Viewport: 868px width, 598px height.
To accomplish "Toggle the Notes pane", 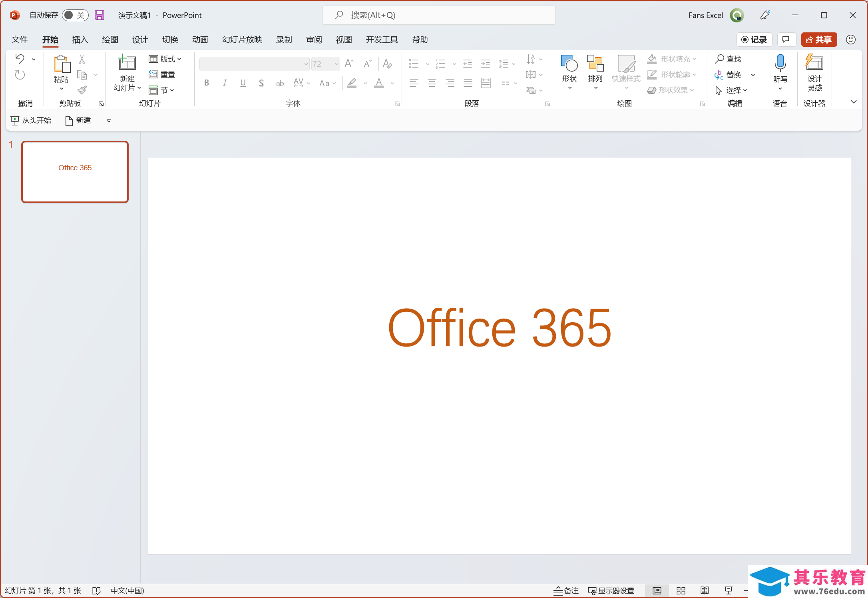I will (x=566, y=590).
